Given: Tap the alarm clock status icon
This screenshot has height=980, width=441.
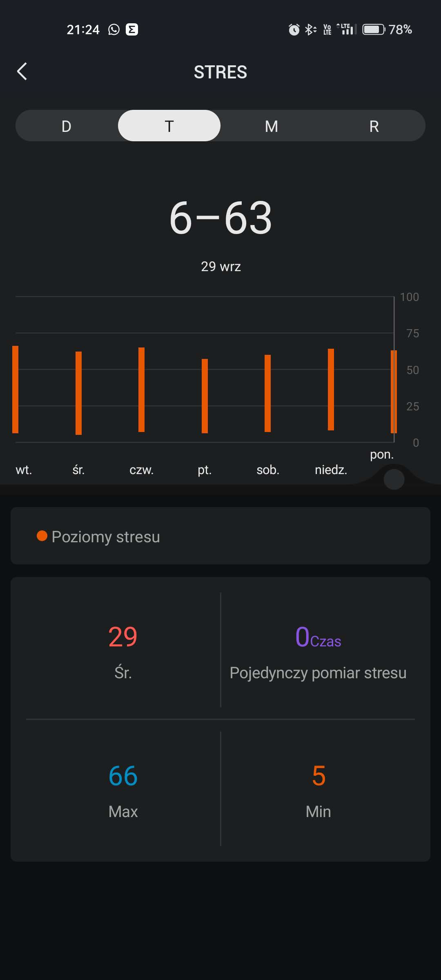Looking at the screenshot, I should [294, 29].
